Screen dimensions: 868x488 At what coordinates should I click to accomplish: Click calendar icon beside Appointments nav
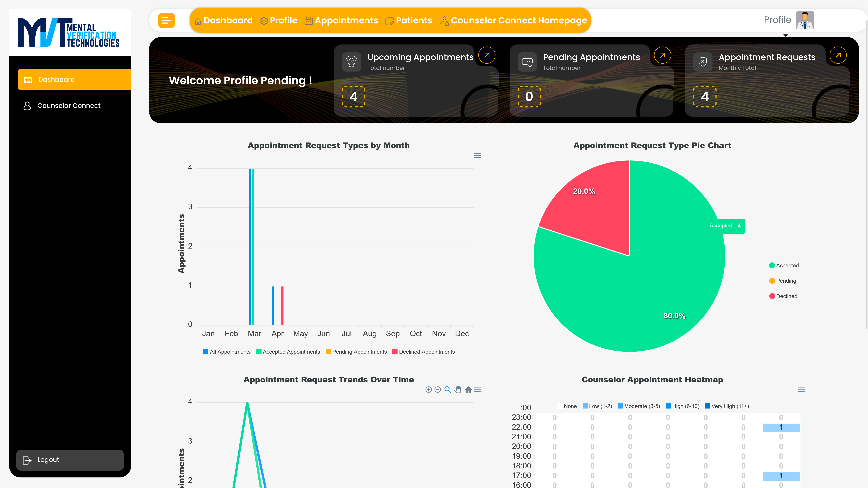[309, 21]
